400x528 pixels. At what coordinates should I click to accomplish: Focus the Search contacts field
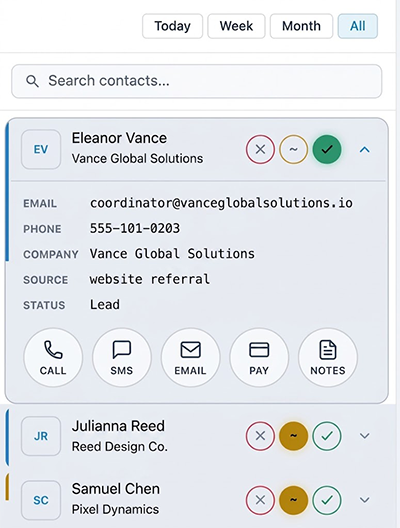(197, 81)
